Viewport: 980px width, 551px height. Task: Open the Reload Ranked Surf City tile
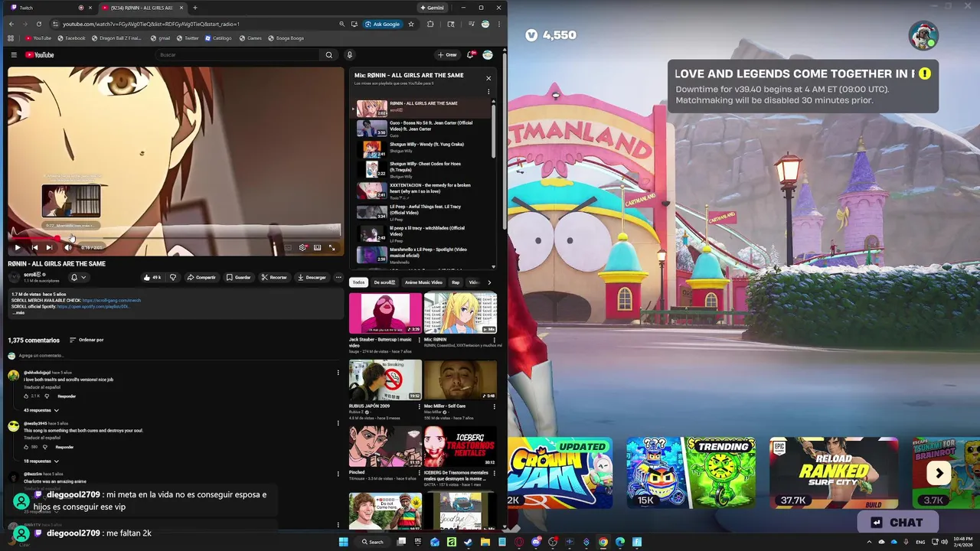coord(834,473)
